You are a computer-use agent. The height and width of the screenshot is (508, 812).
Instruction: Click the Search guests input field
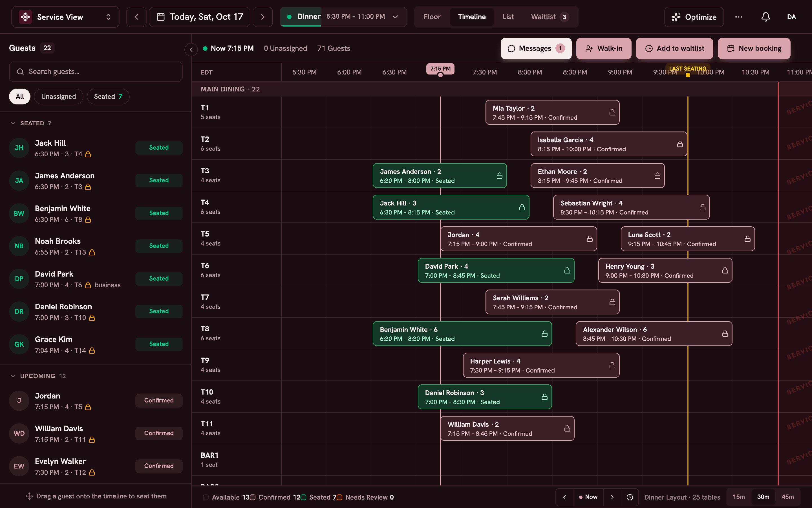point(96,72)
